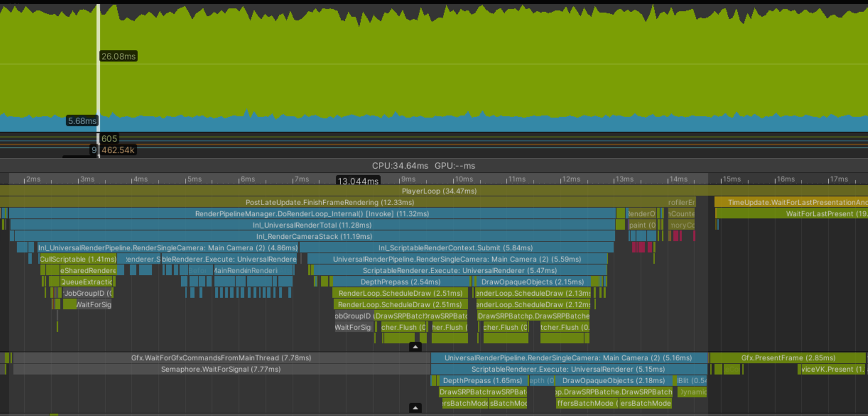This screenshot has width=868, height=416.
Task: Select the Gfx.PresentFrame (2.85ms) sample
Action: 788,358
